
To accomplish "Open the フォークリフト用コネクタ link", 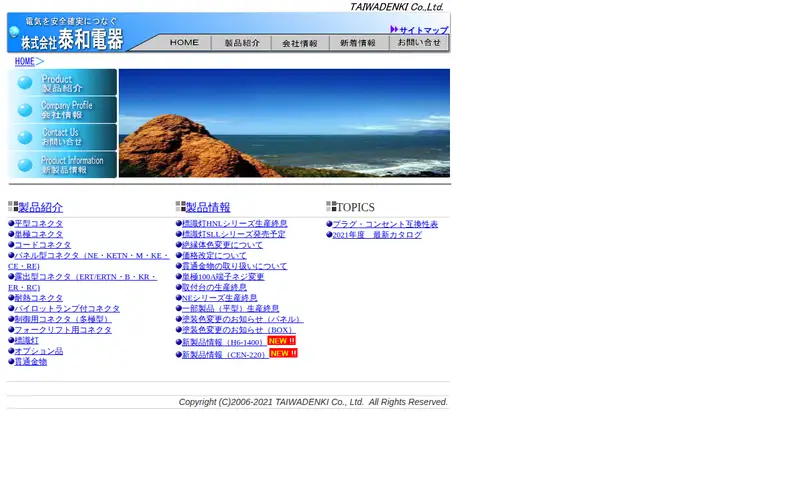I will pos(63,330).
